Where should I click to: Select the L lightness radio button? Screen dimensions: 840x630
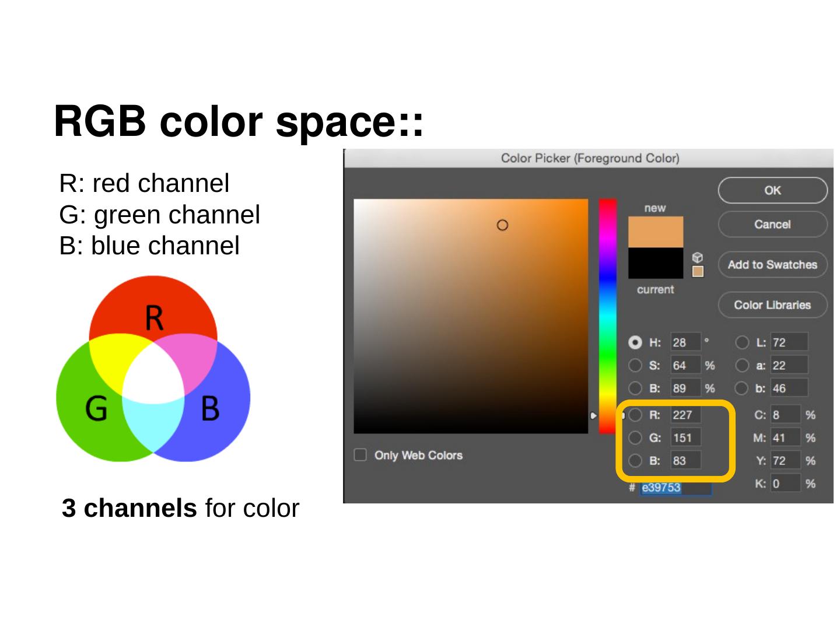pos(742,342)
